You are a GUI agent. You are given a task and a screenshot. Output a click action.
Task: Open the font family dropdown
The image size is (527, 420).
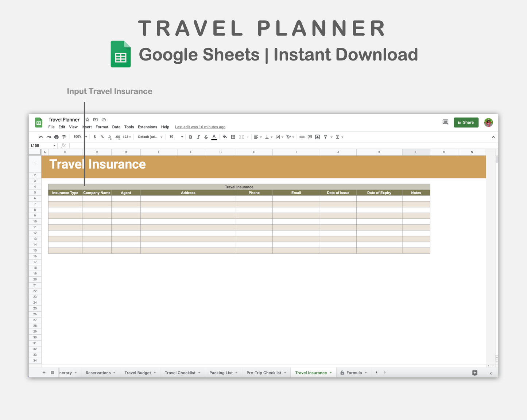click(150, 137)
